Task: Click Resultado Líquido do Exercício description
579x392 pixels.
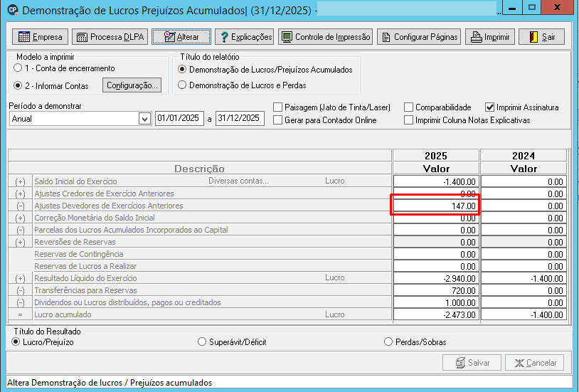Action: coord(85,278)
